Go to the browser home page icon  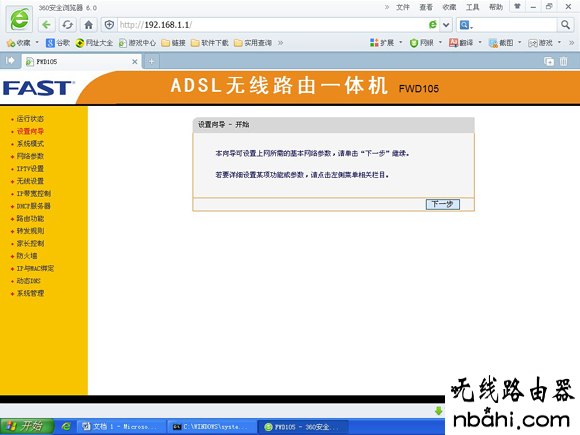pyautogui.click(x=88, y=25)
